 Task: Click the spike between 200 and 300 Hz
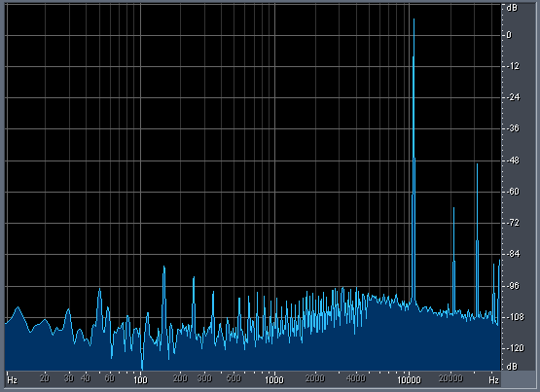pyautogui.click(x=194, y=278)
